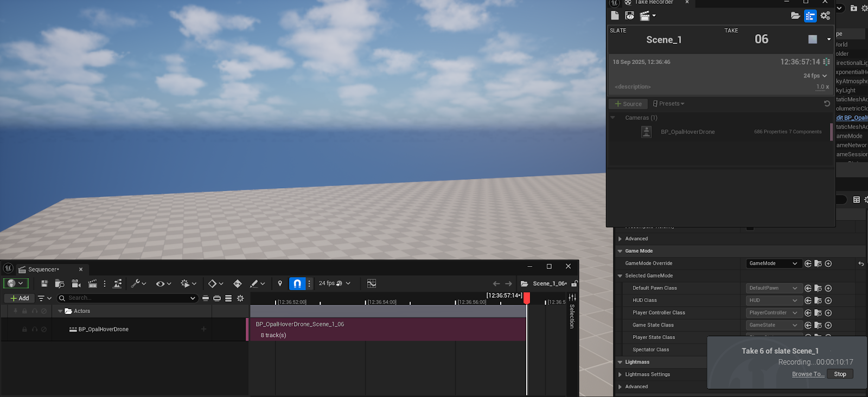Click the Stop button in recording notification

pyautogui.click(x=840, y=374)
